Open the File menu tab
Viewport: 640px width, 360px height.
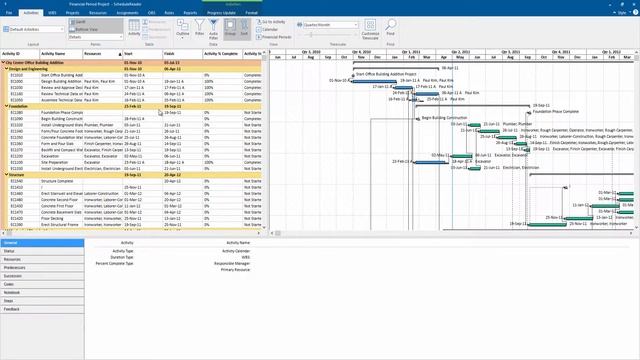[x=9, y=13]
